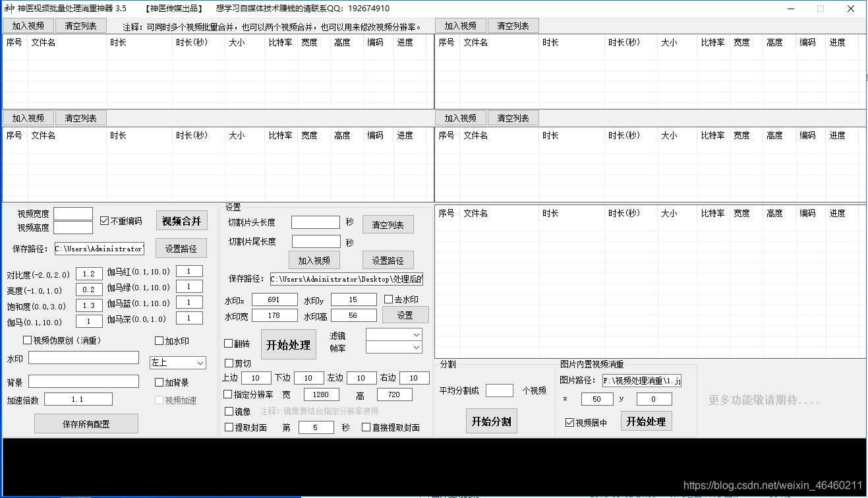
Task: Click 开始处理 in 图片内置视频消重 section
Action: tap(645, 422)
